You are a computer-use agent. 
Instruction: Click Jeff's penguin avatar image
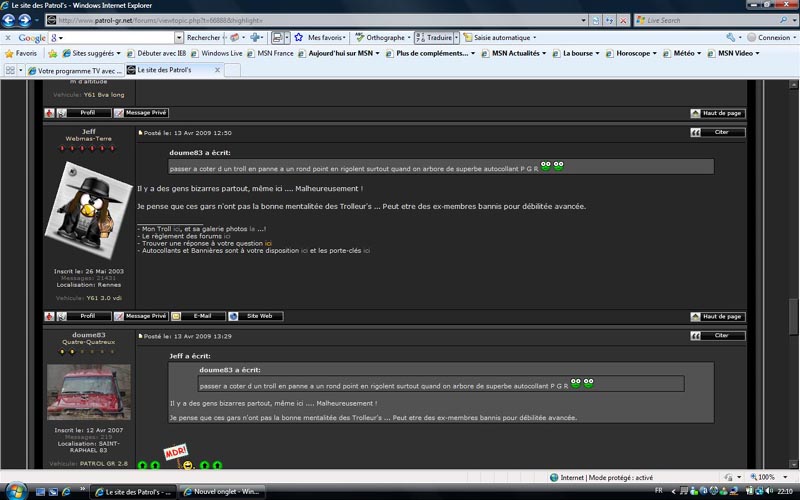coord(89,210)
